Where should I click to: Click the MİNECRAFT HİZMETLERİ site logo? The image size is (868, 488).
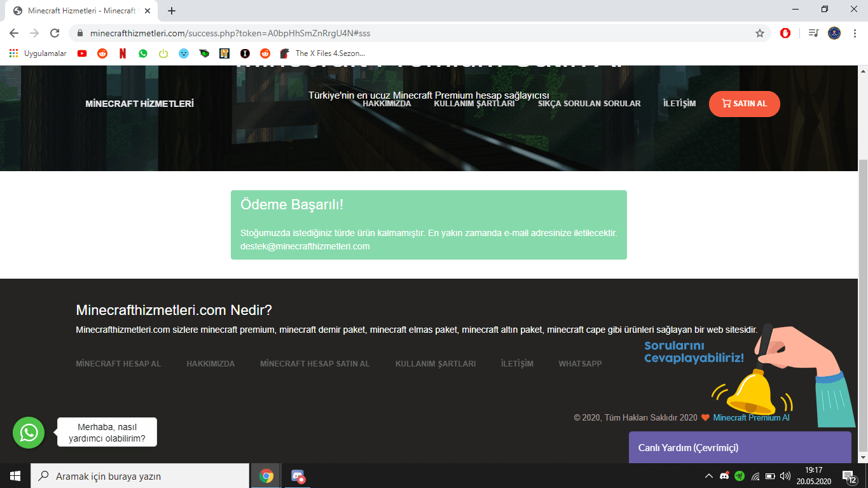coord(139,104)
